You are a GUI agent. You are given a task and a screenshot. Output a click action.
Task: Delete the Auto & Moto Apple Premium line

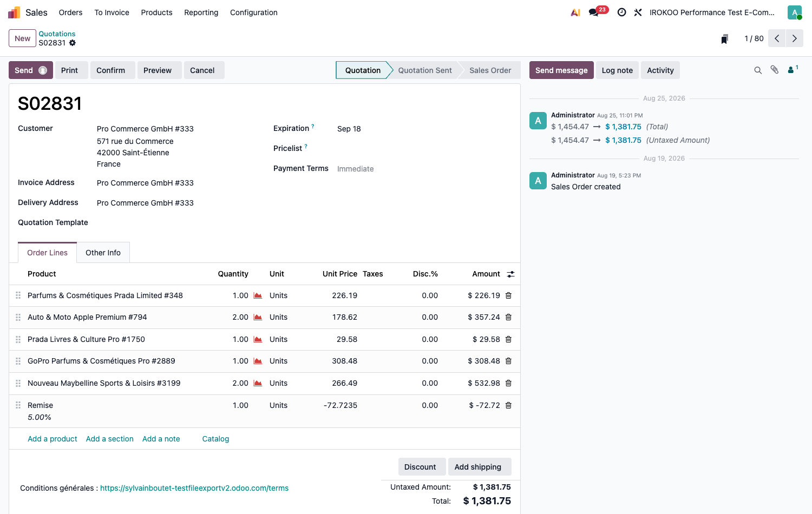click(509, 317)
